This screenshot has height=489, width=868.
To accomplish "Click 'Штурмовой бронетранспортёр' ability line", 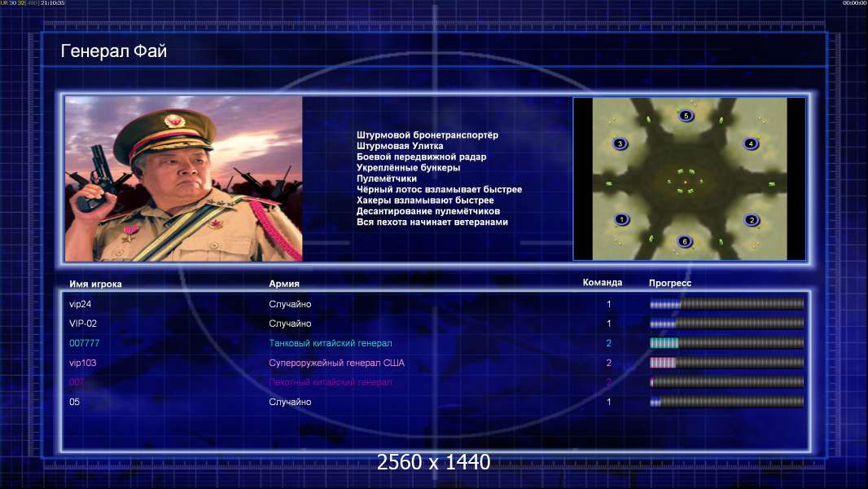I will coord(427,135).
